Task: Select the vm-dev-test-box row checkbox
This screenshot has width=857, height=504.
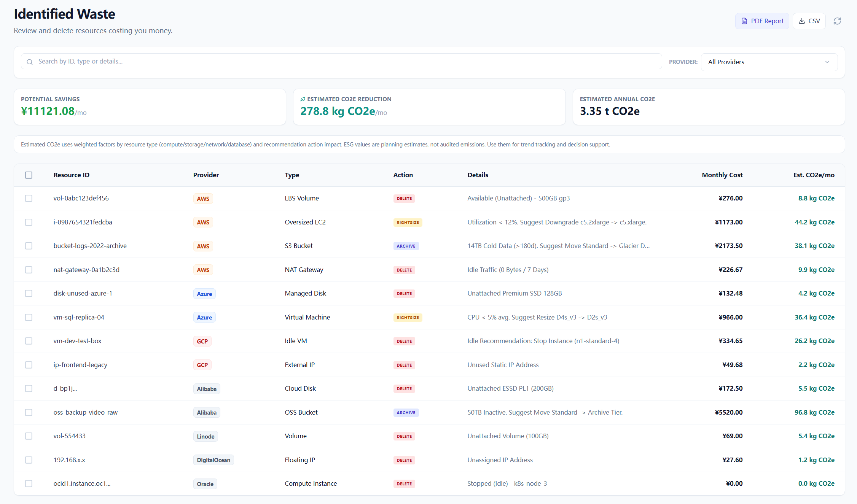Action: coord(29,341)
